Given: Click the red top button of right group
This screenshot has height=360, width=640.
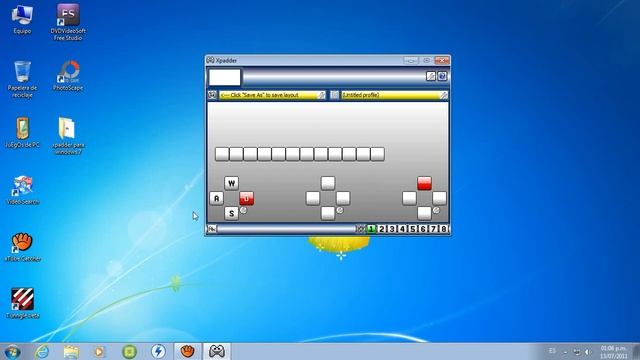Looking at the screenshot, I should pos(424,183).
